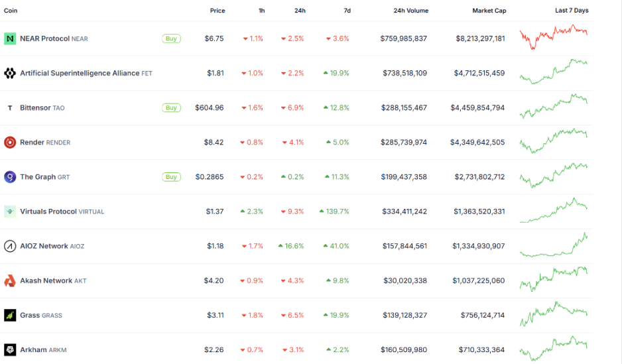Viewport: 622px width, 364px height.
Task: Click the $604.96 Bittensor price
Action: click(x=209, y=108)
